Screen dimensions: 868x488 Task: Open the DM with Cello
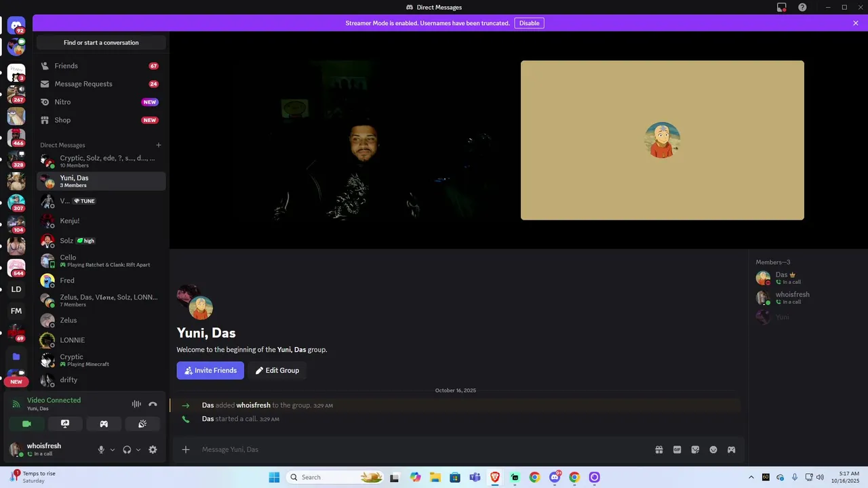click(x=101, y=261)
